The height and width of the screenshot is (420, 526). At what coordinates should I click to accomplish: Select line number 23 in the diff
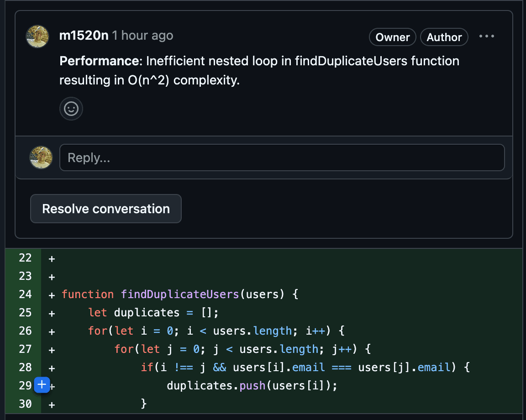(26, 276)
